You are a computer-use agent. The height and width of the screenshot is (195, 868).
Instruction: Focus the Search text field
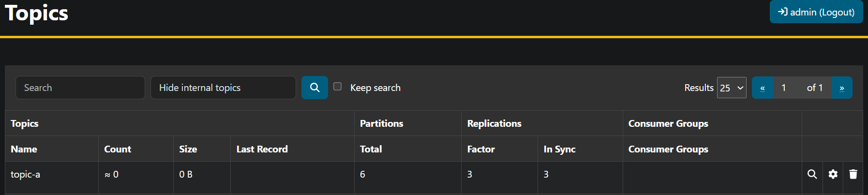pyautogui.click(x=80, y=88)
